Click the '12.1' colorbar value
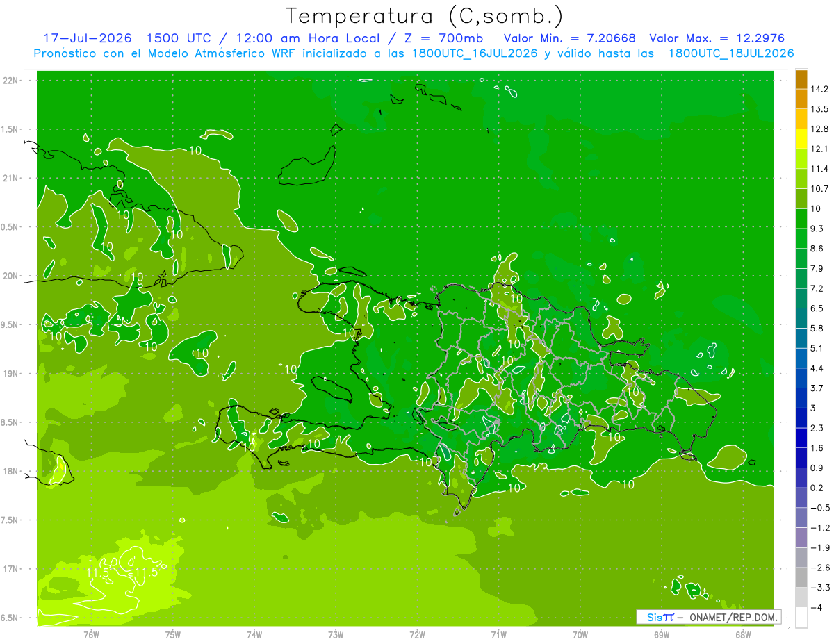Screen dimensions: 834x644 819,149
